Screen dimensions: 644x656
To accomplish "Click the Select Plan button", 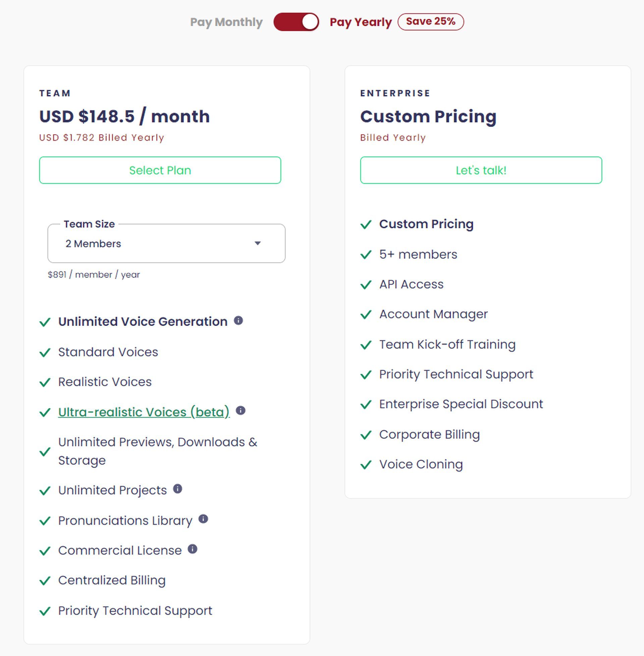I will pyautogui.click(x=160, y=170).
